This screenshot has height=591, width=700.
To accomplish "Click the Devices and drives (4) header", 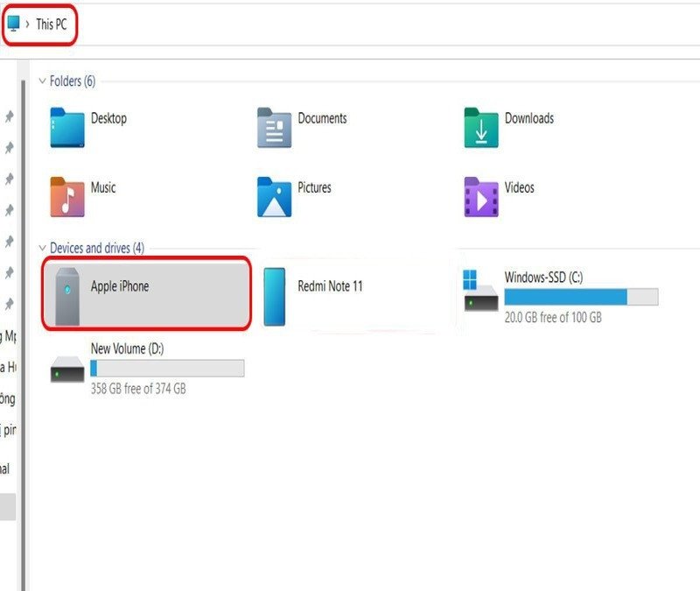I will (x=97, y=248).
